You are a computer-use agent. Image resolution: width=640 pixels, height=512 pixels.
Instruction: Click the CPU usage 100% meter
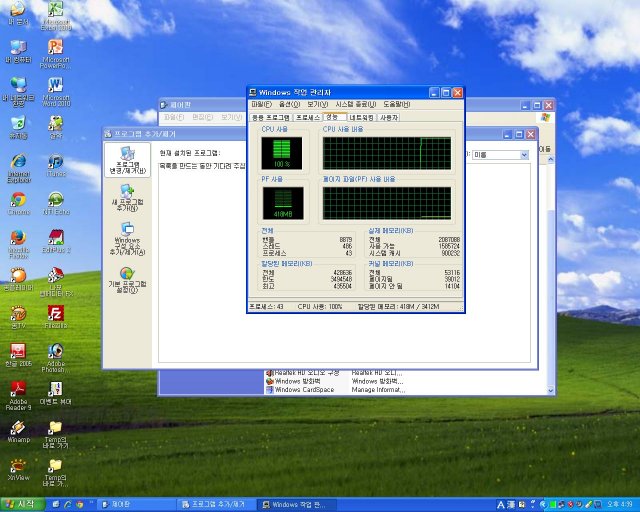pyautogui.click(x=282, y=153)
